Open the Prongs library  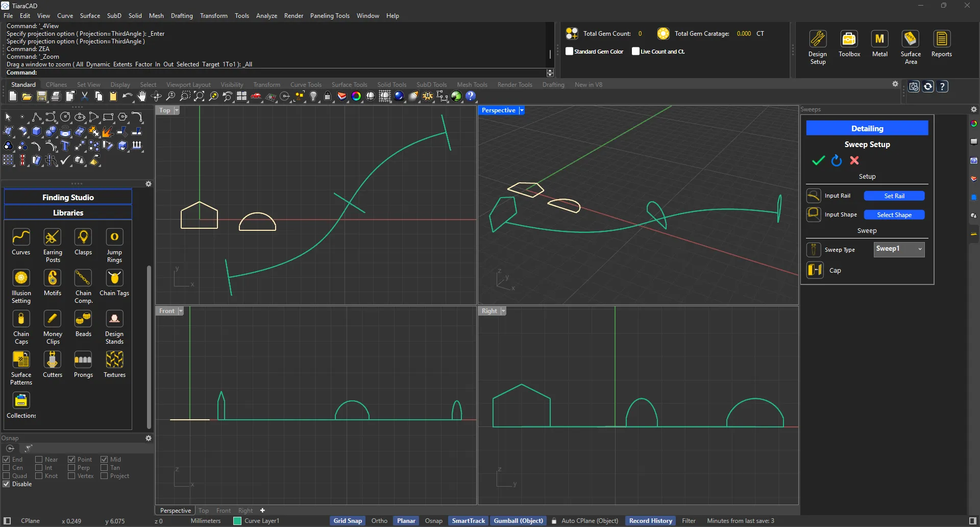pos(83,361)
